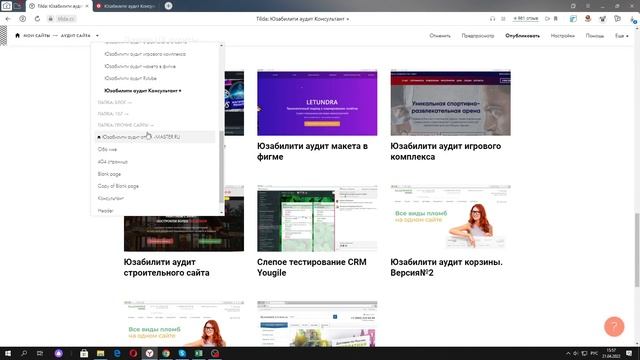640x360 pixels.
Task: Click Опубликовать publish button
Action: (522, 36)
